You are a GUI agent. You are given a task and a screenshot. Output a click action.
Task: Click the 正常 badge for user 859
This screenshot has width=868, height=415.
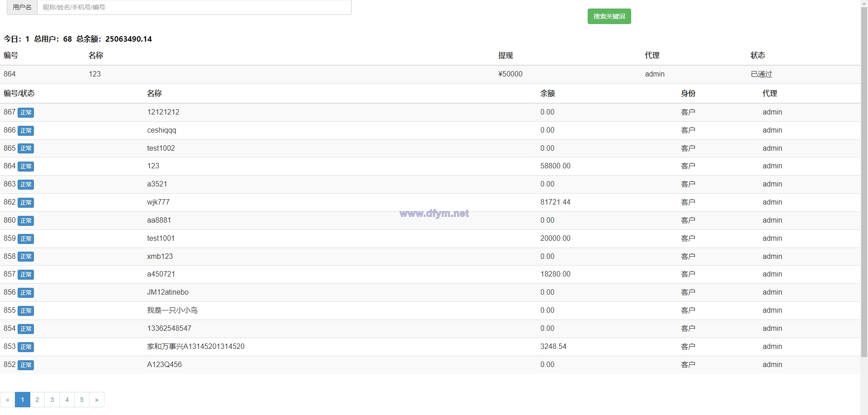pos(26,239)
